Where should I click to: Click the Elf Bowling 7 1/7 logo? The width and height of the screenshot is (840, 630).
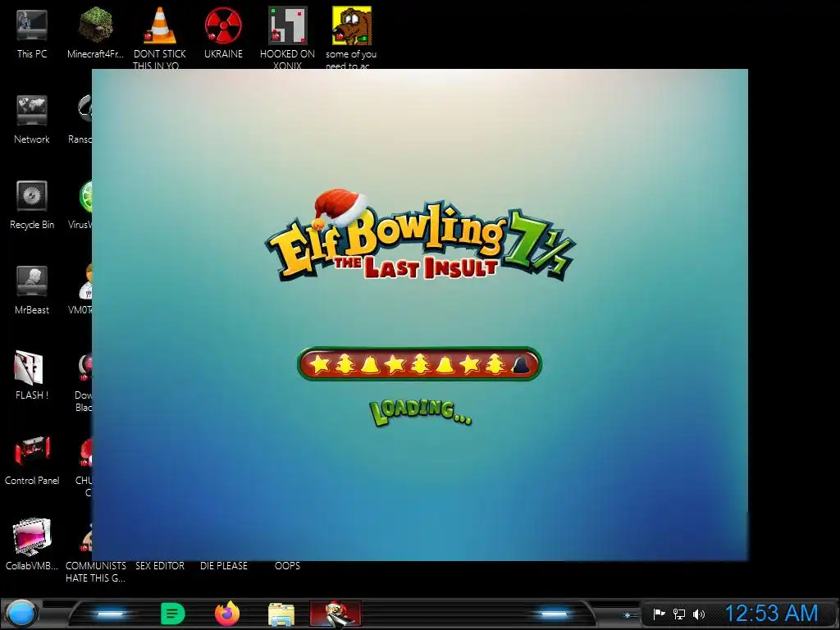click(419, 235)
